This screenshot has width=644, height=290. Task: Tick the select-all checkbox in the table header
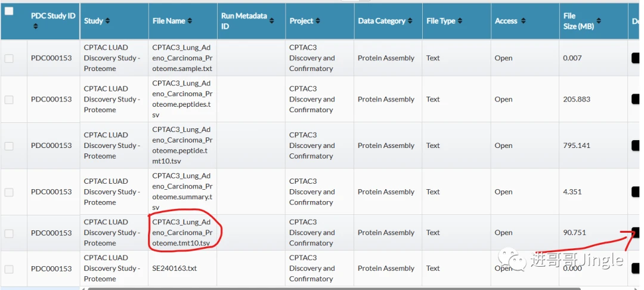pyautogui.click(x=9, y=11)
